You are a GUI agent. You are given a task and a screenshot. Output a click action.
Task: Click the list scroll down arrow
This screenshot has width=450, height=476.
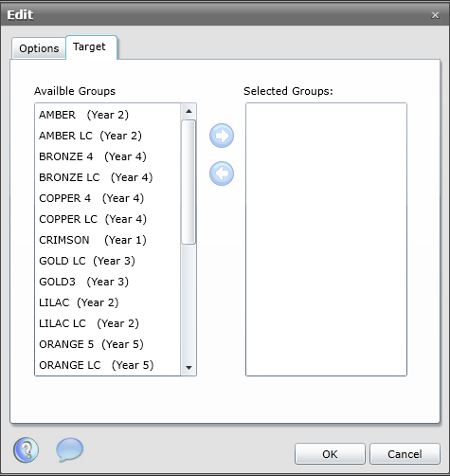(x=189, y=368)
